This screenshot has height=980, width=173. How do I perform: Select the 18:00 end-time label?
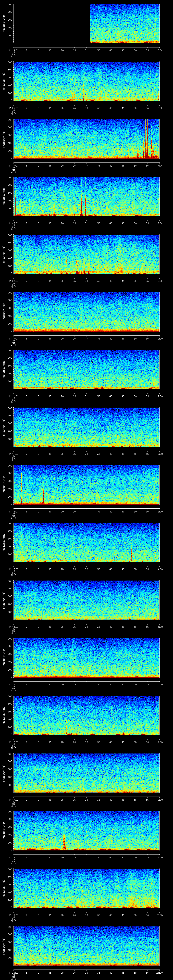pyautogui.click(x=159, y=800)
